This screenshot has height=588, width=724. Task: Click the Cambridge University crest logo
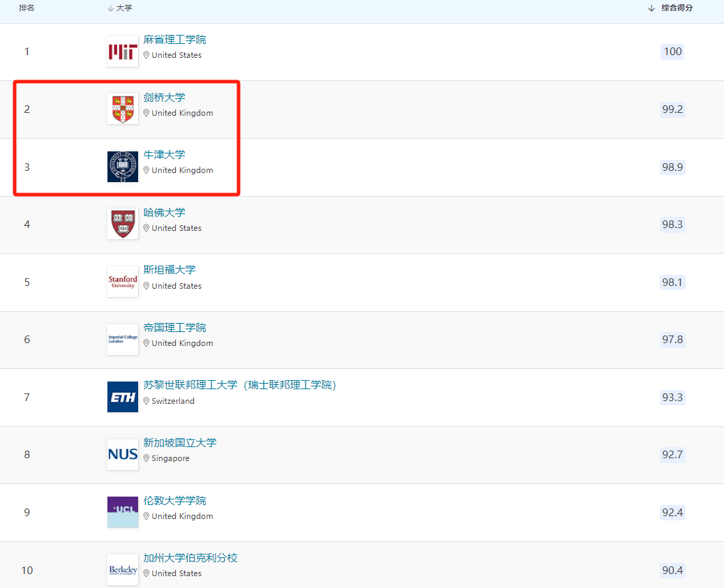click(x=123, y=109)
